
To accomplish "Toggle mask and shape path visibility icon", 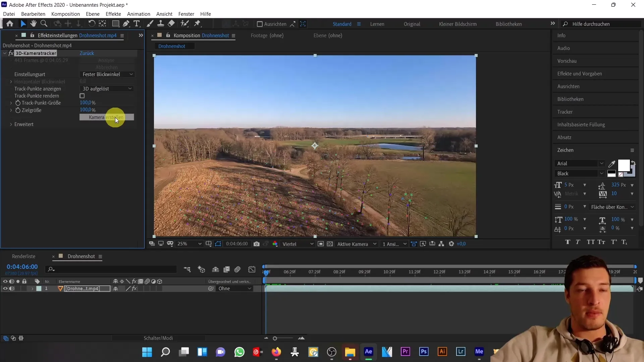I will [218, 244].
